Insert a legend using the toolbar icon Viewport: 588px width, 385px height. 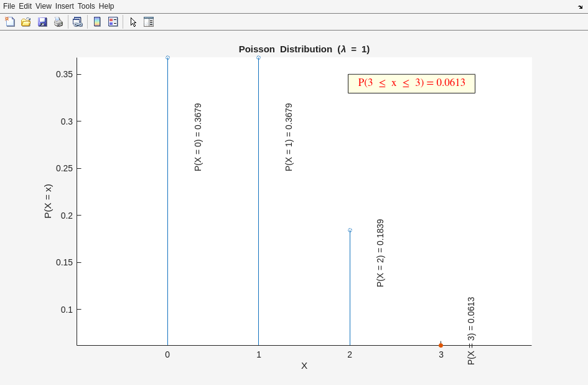113,22
